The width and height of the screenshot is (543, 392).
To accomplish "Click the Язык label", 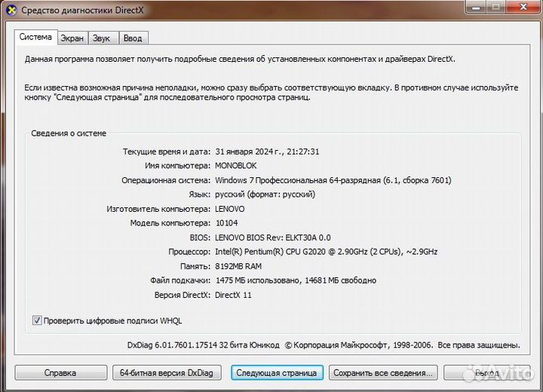I will (199, 194).
